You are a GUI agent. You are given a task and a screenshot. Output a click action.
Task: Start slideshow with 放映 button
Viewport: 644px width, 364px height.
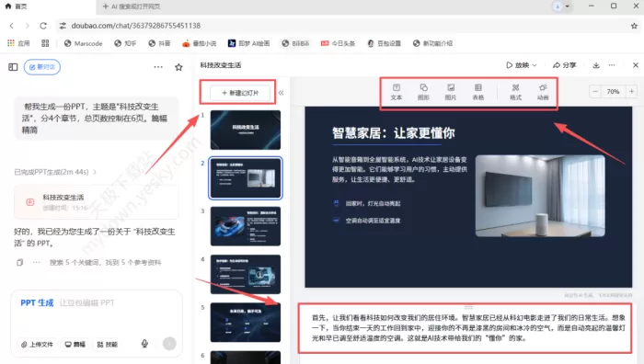coord(517,65)
